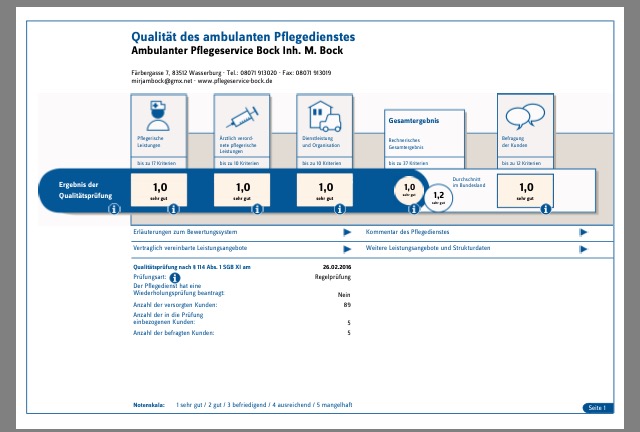The width and height of the screenshot is (640, 432).
Task: Open info icon under Befragung der Kunden score
Action: point(546,209)
